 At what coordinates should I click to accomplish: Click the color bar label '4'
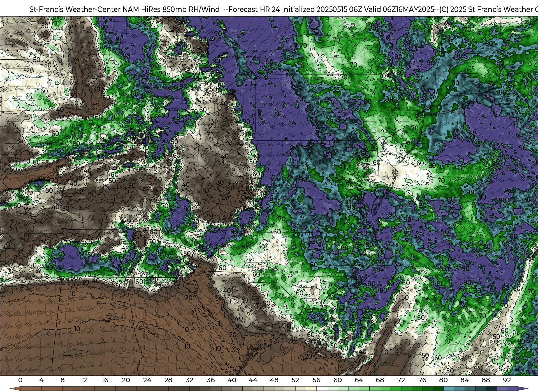tap(41, 380)
